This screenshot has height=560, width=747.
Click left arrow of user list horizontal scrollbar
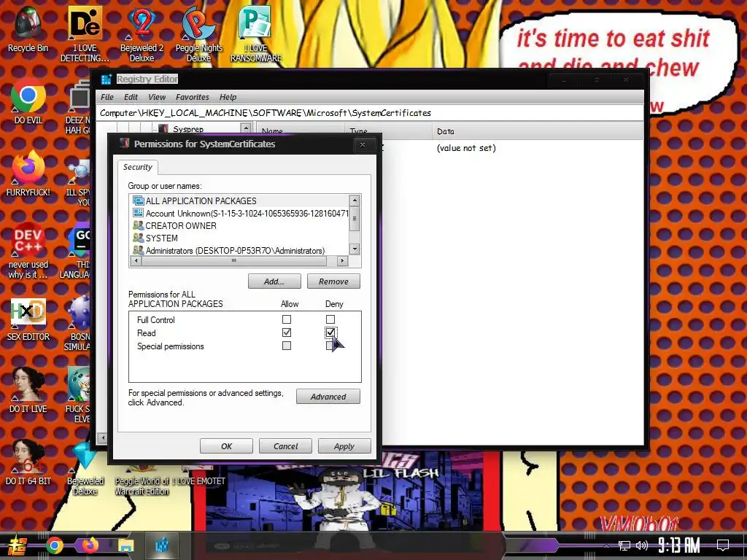pyautogui.click(x=136, y=261)
